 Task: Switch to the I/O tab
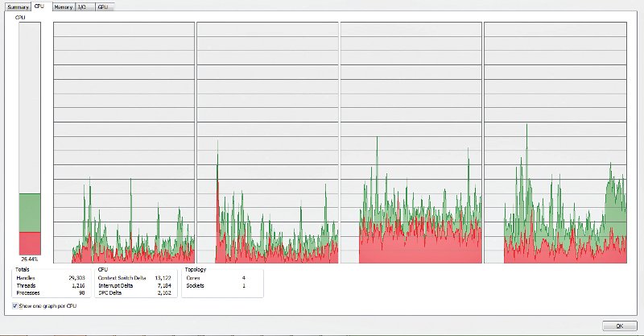[x=82, y=6]
